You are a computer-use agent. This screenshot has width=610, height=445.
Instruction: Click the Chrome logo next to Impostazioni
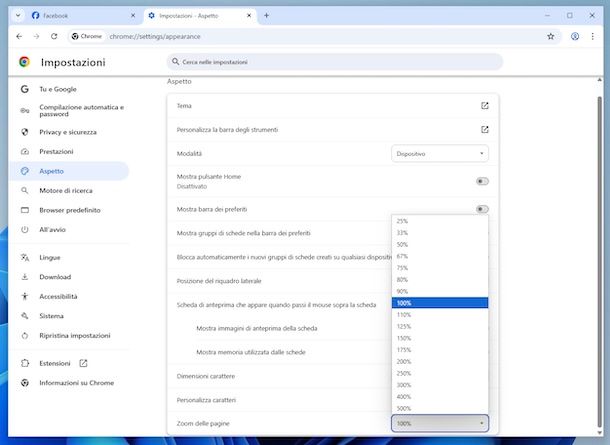[25, 62]
